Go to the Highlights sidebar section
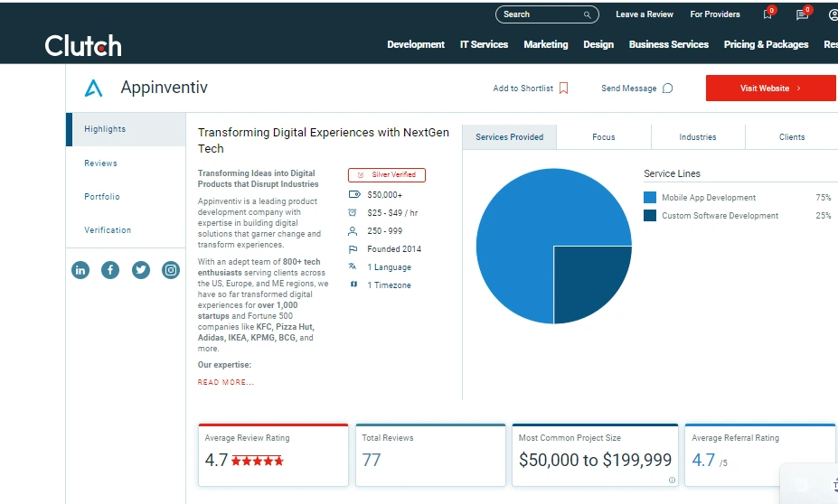The image size is (838, 504). pyautogui.click(x=126, y=129)
